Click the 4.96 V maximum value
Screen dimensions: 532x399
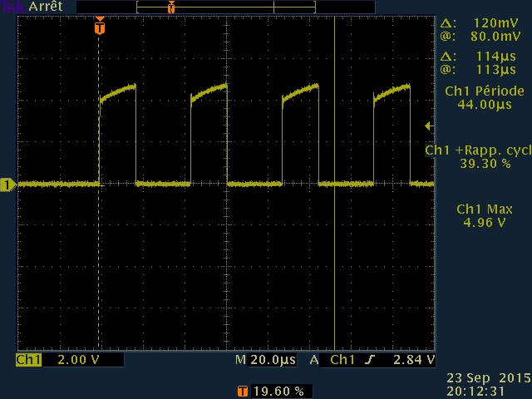(x=484, y=223)
